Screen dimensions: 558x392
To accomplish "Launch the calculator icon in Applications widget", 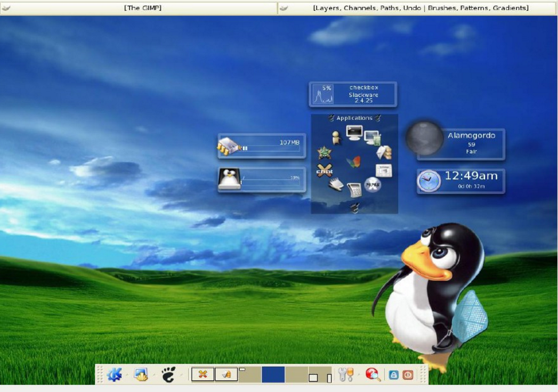I will pos(354,190).
